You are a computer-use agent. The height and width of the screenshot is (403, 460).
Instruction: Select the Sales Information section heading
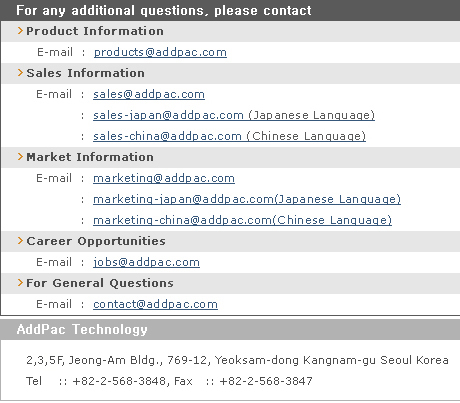point(86,73)
